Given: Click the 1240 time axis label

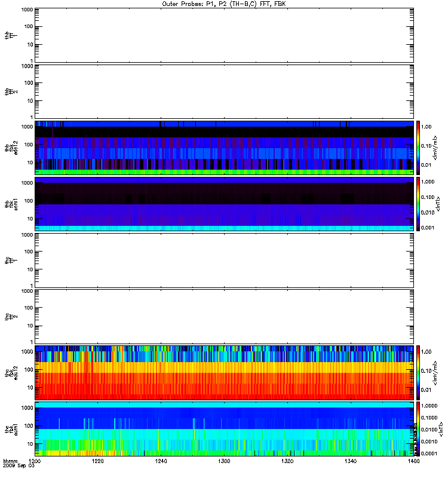Looking at the screenshot, I should point(161,461).
